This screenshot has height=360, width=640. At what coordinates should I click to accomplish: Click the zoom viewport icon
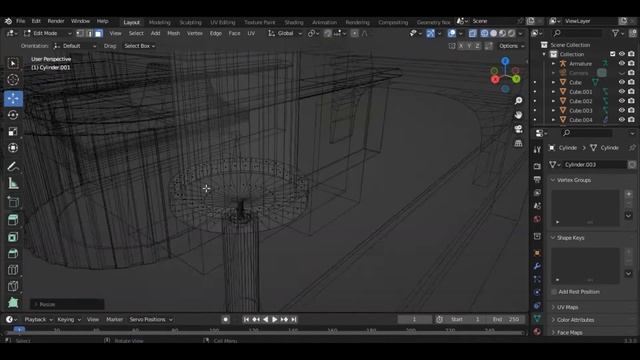pyautogui.click(x=518, y=101)
